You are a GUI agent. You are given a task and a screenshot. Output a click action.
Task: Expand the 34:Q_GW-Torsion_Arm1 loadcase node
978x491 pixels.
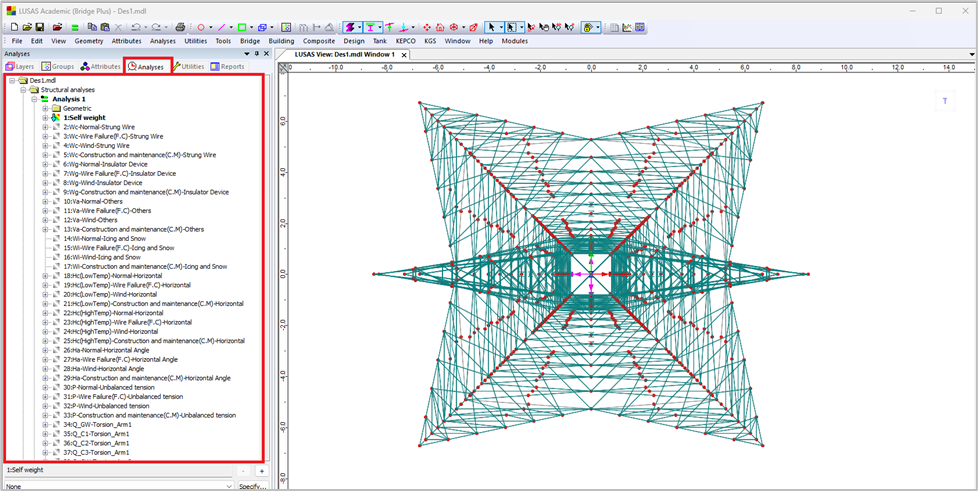(45, 425)
